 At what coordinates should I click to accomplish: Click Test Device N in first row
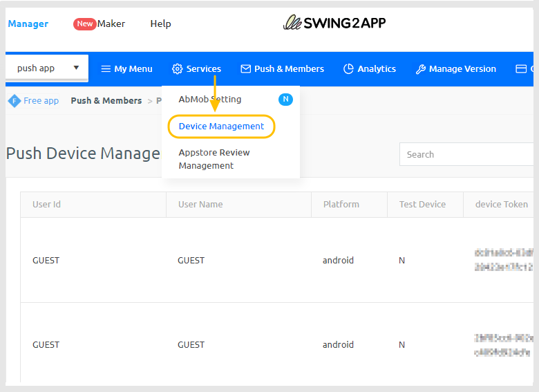click(x=402, y=261)
